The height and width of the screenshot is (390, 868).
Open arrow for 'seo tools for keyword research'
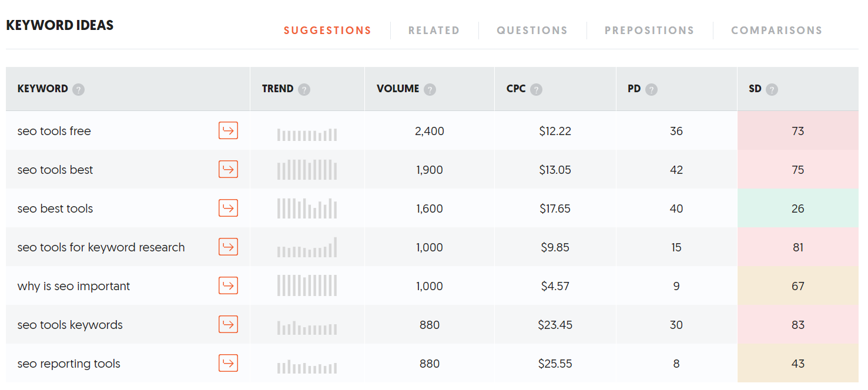pyautogui.click(x=228, y=247)
